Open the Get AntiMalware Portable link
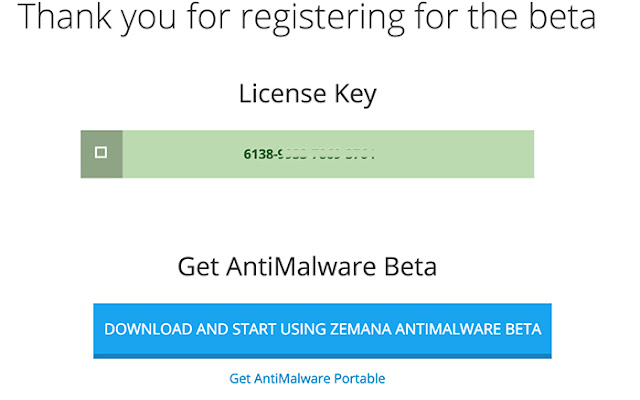Image resolution: width=640 pixels, height=400 pixels. point(307,378)
